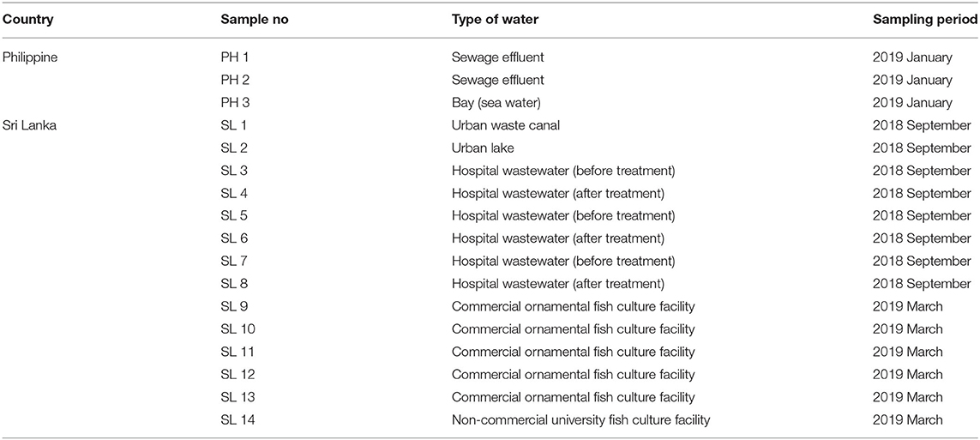Select sample PH 1 cell
The height and width of the screenshot is (440, 980).
[235, 57]
